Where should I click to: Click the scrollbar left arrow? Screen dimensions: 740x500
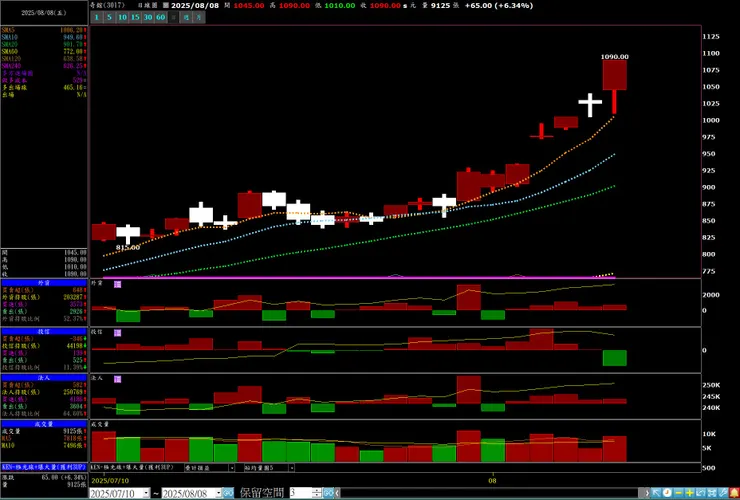(337, 493)
